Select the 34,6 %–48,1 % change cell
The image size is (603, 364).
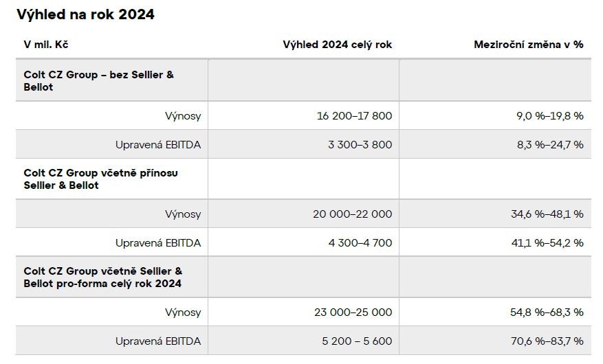pos(547,214)
